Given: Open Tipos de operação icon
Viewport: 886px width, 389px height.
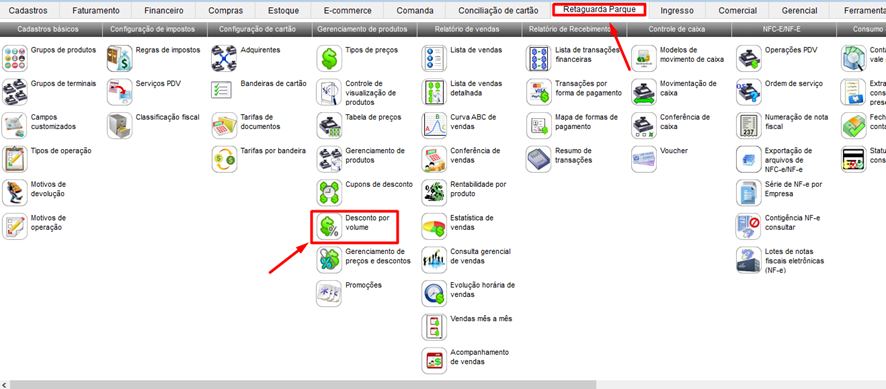Looking at the screenshot, I should point(15,159).
